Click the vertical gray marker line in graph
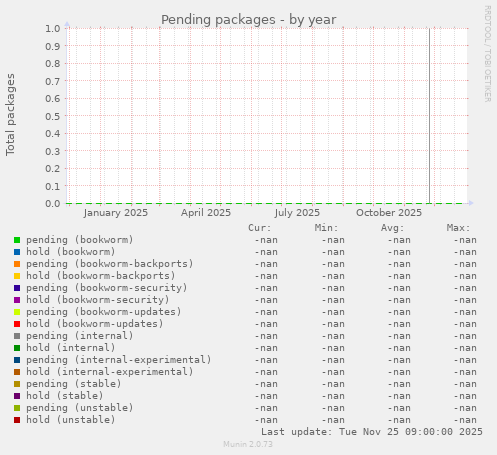The height and width of the screenshot is (455, 497). 429,116
